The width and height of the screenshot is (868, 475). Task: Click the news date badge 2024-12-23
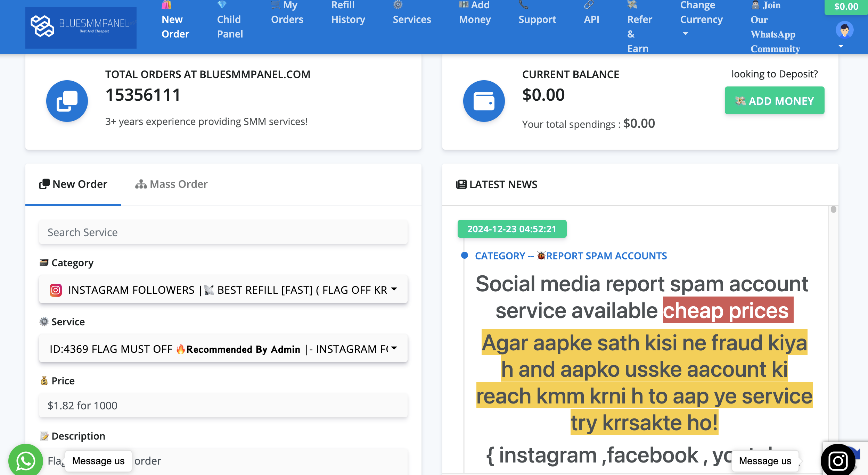point(512,229)
